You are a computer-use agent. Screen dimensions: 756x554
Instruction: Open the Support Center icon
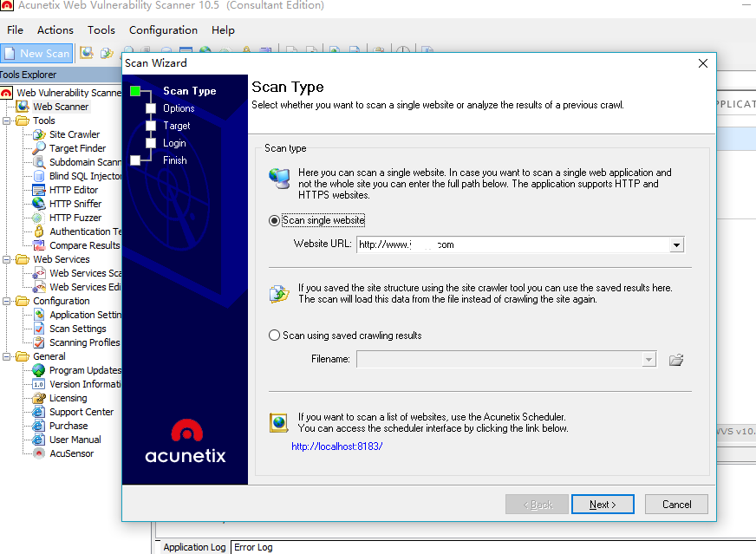39,412
